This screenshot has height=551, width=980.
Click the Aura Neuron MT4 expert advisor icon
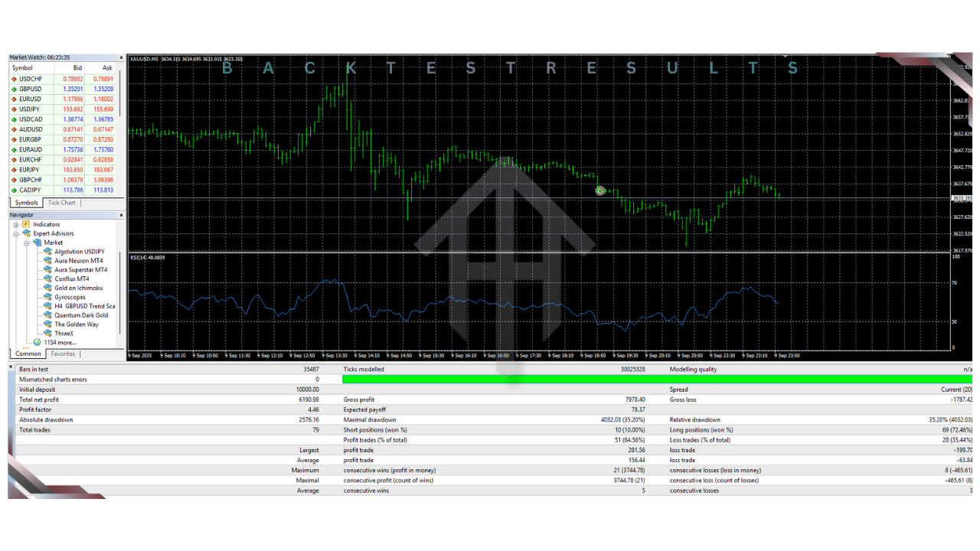[47, 261]
